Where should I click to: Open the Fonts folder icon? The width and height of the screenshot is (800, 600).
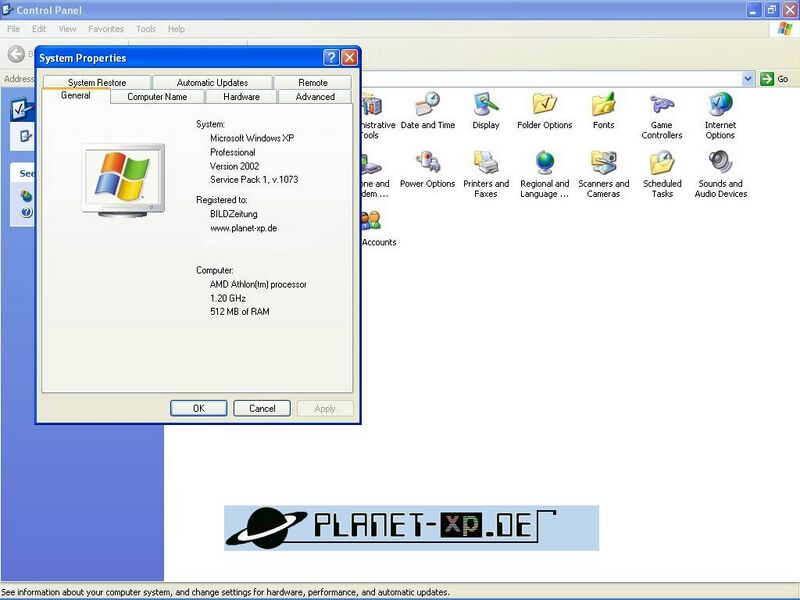(x=604, y=111)
